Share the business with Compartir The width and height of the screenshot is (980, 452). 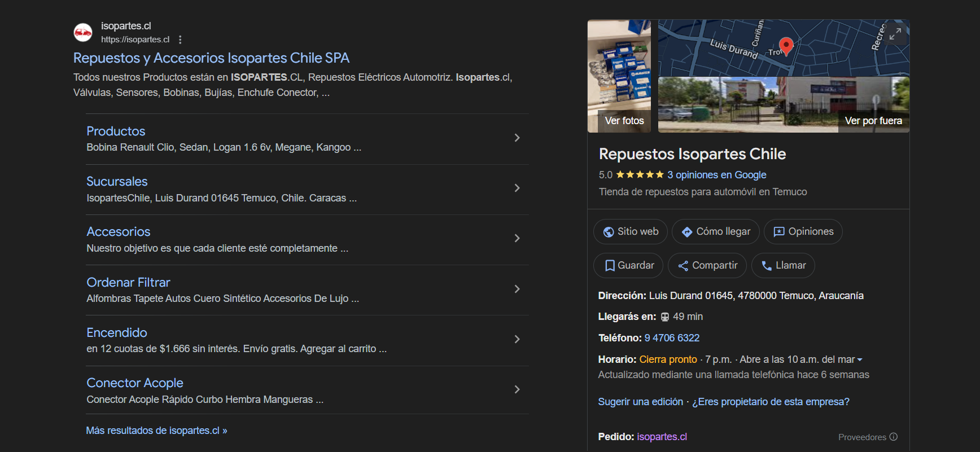tap(707, 266)
